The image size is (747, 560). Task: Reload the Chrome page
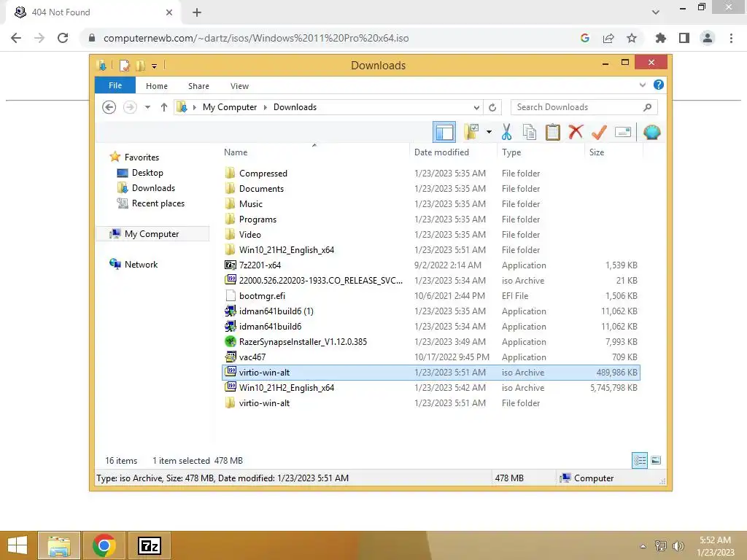point(63,38)
